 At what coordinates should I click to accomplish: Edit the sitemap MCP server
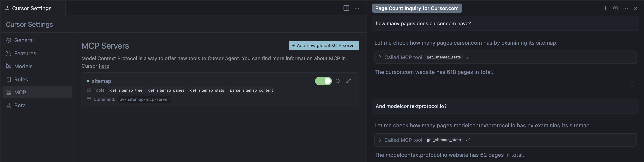349,81
